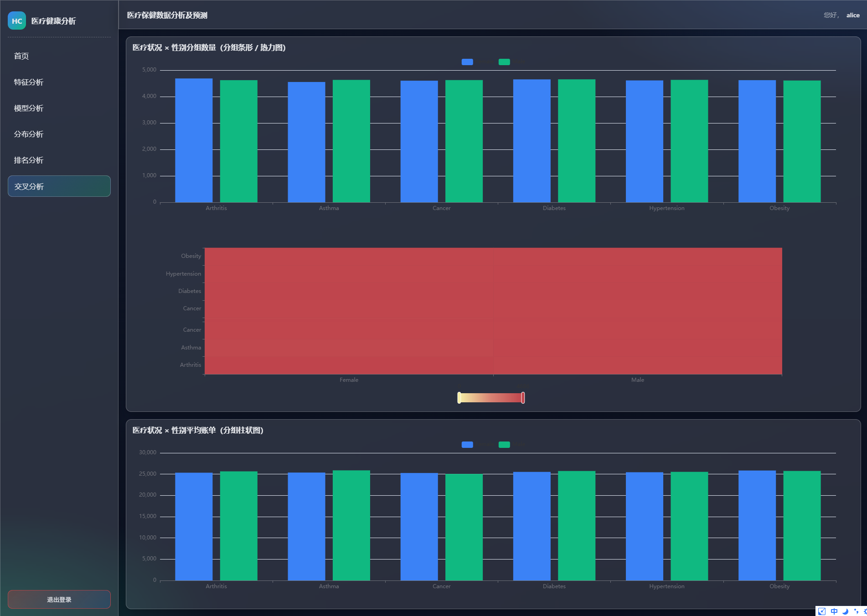Click the punctuation mode icon in the IME bar
The height and width of the screenshot is (616, 867).
pos(856,611)
